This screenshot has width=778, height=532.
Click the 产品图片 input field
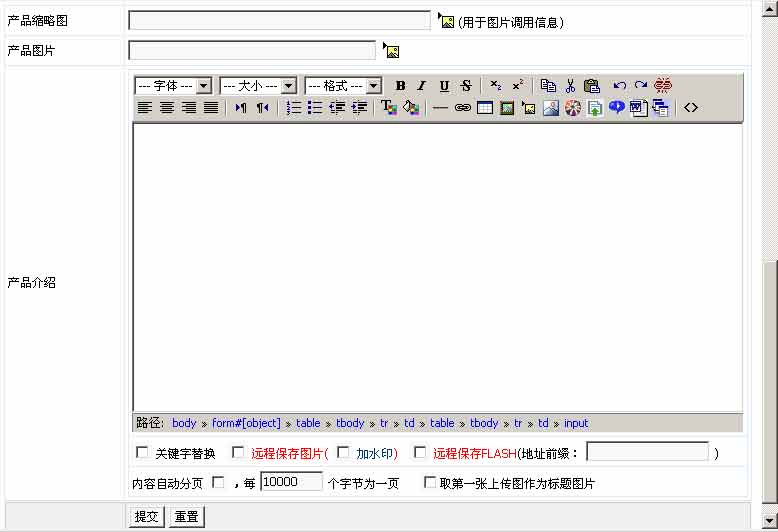pyautogui.click(x=252, y=51)
